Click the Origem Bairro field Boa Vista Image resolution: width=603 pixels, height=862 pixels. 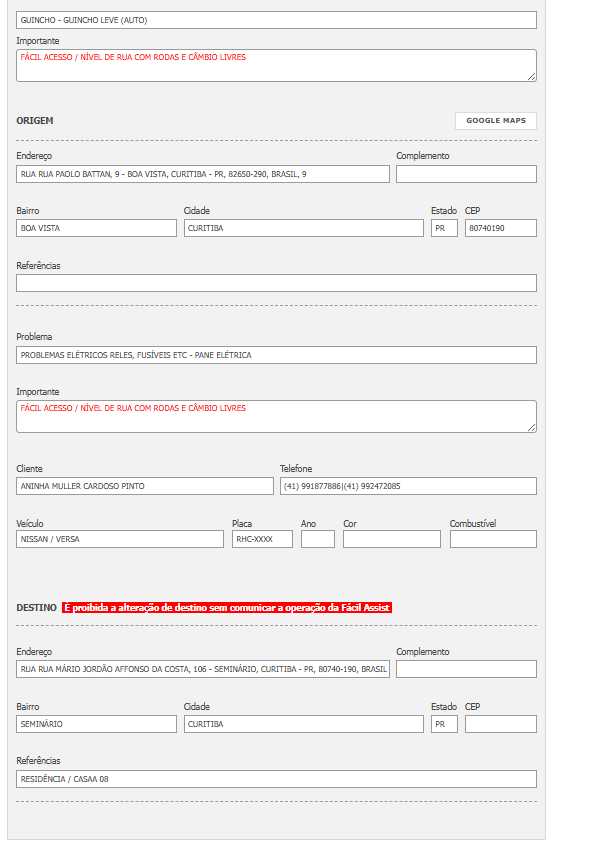pos(96,228)
